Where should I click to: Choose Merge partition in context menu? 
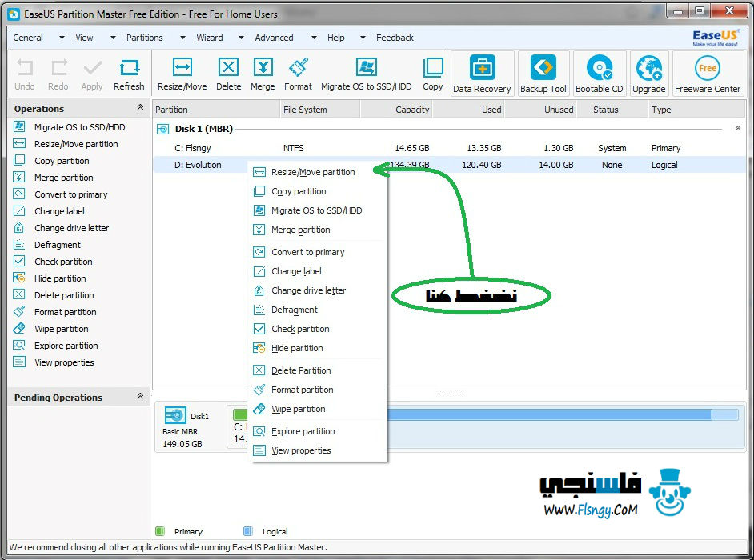coord(318,230)
